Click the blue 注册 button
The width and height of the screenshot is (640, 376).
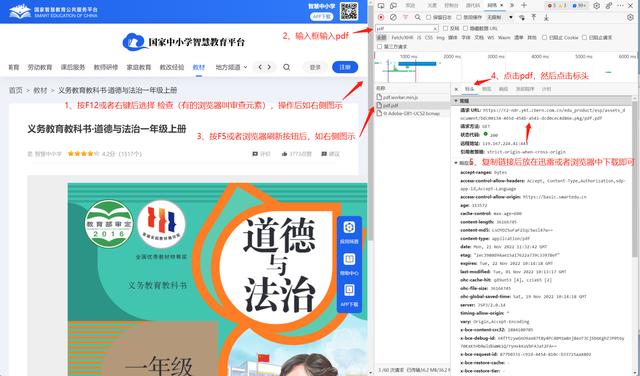pyautogui.click(x=345, y=67)
